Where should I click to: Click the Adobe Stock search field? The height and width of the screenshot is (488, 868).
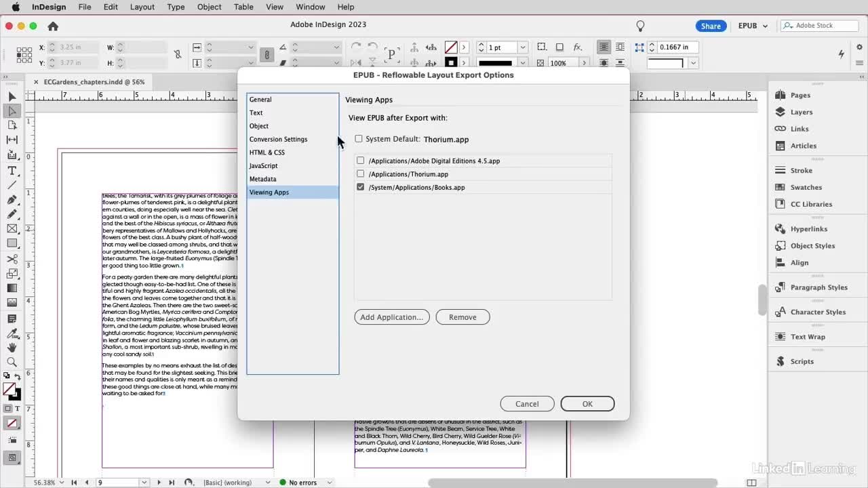point(820,26)
